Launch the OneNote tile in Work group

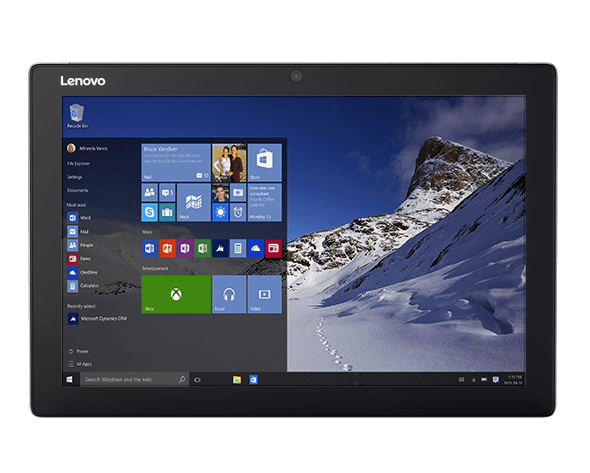185,248
